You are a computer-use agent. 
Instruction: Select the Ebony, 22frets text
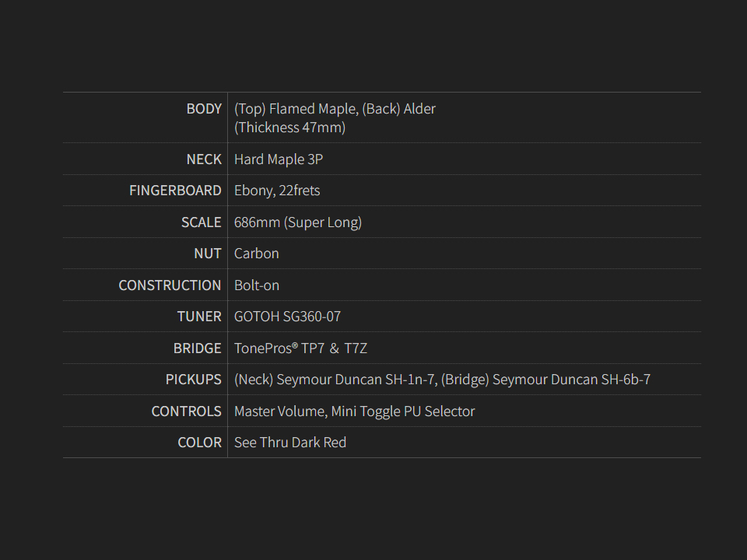point(277,191)
